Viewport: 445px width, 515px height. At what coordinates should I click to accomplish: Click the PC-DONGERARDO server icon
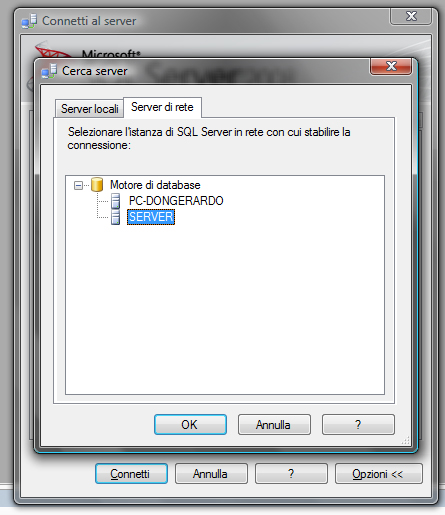point(115,201)
